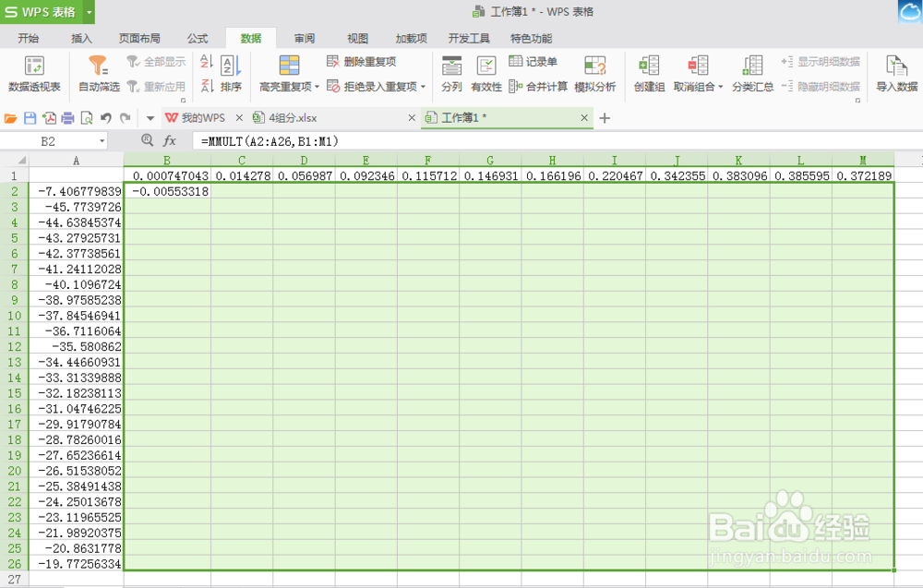
Task: Sort descending with the Z-A down icon
Action: coord(207,86)
